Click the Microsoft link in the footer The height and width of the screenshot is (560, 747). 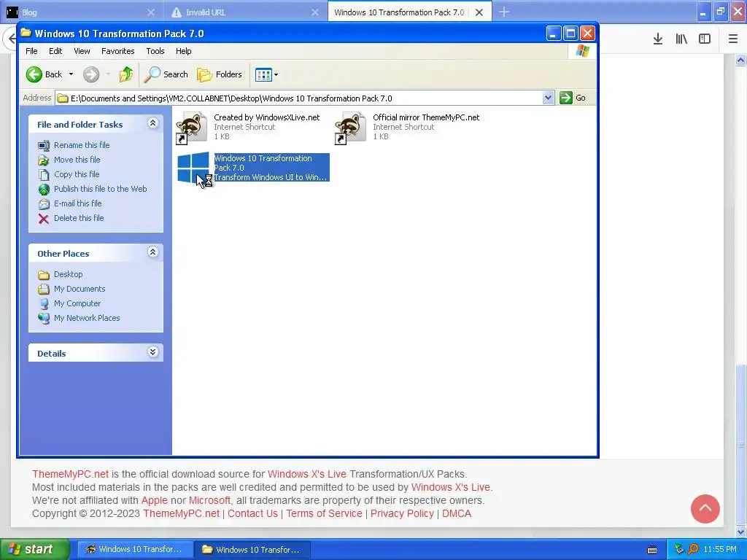209,500
